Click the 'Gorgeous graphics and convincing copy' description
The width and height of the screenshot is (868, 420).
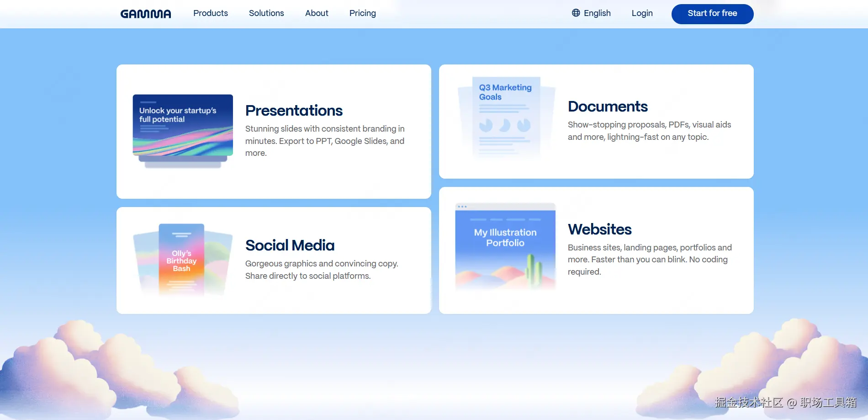[x=322, y=270]
